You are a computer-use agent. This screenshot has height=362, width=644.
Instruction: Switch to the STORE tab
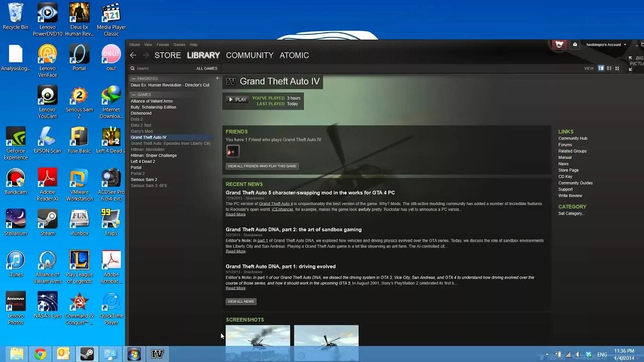click(168, 55)
